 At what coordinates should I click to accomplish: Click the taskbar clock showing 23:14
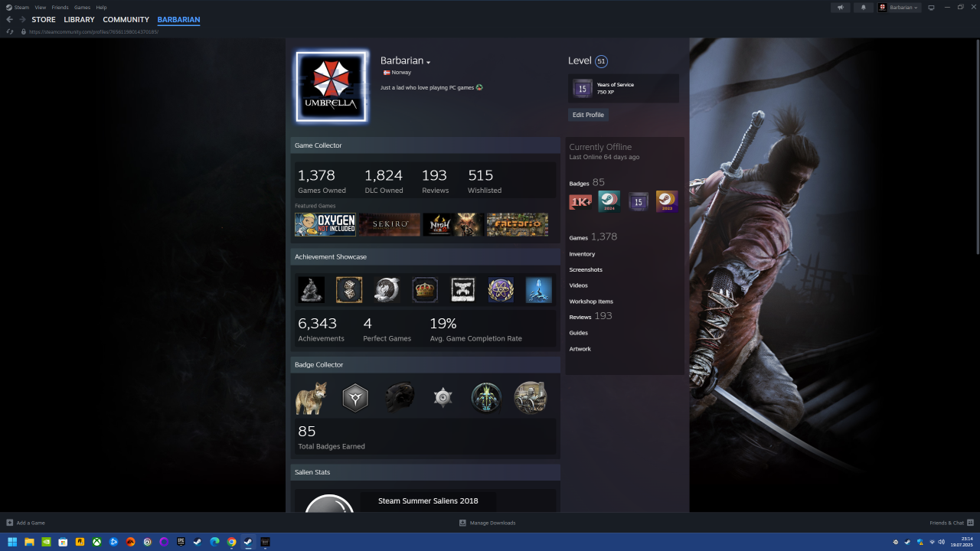[x=962, y=542]
